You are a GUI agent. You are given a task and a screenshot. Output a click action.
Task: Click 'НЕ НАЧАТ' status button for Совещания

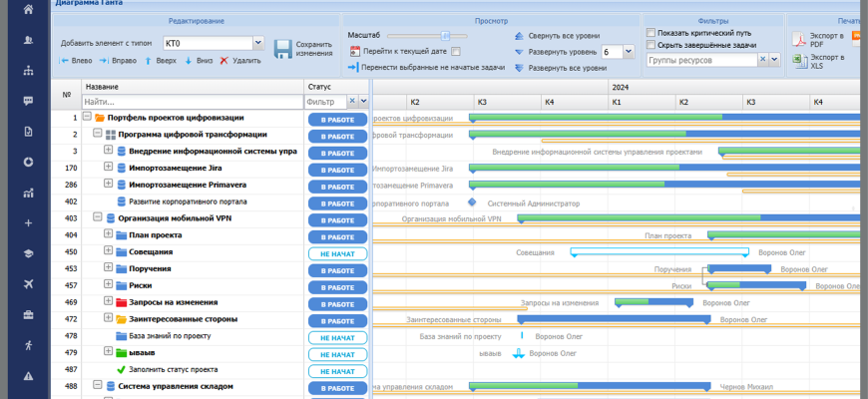point(337,253)
